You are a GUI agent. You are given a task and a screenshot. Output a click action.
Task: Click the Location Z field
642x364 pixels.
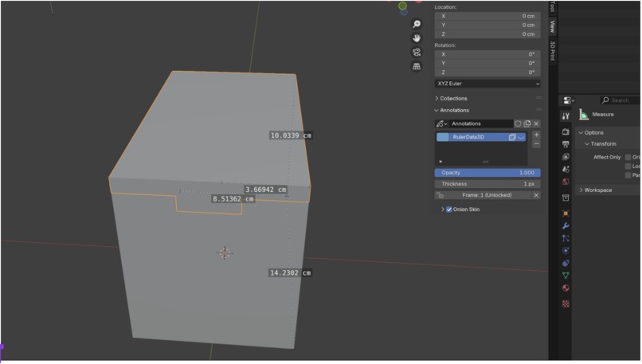[487, 34]
